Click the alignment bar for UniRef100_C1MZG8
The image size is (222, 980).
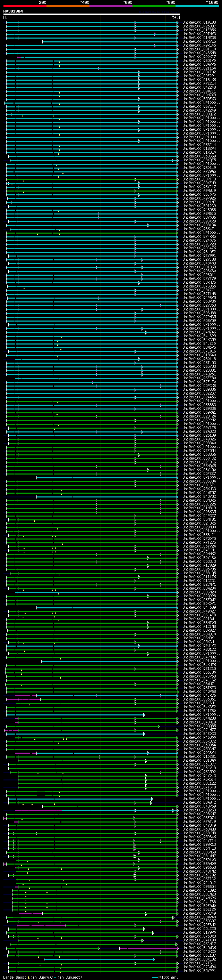click(92, 38)
